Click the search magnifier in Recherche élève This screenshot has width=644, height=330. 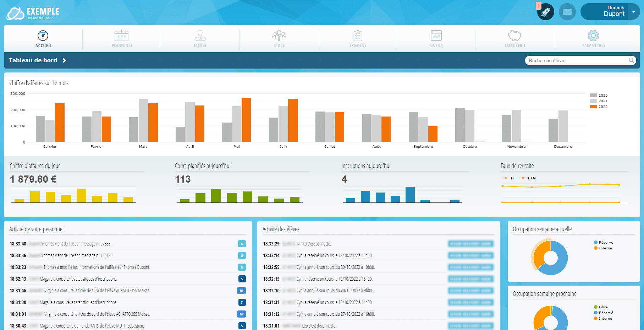631,60
